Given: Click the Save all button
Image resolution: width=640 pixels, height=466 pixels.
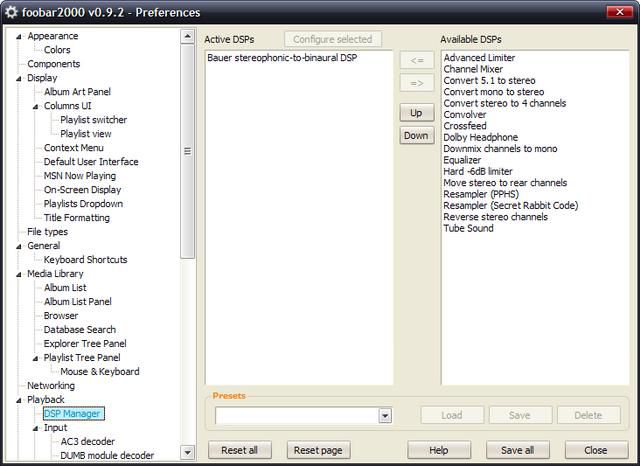Looking at the screenshot, I should point(518,450).
